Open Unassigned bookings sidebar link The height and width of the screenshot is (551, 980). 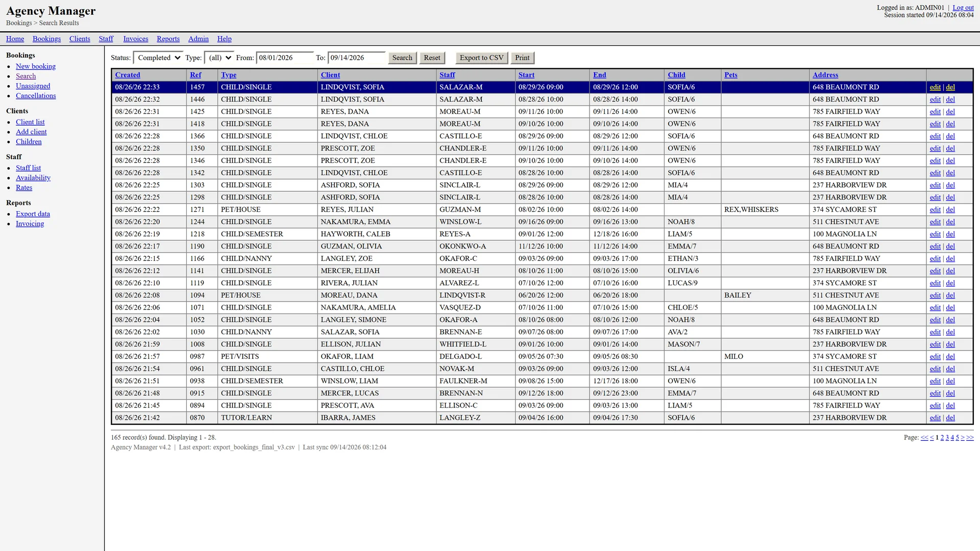(x=33, y=86)
